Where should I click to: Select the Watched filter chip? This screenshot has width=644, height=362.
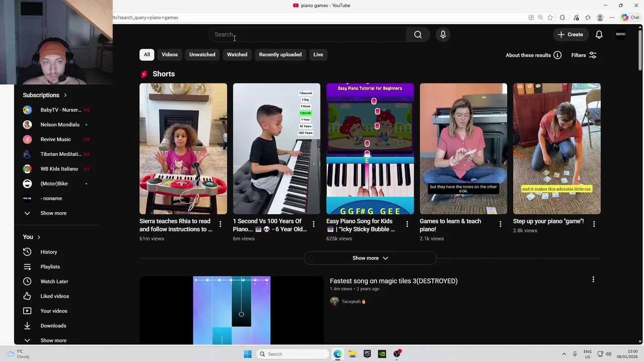[237, 55]
